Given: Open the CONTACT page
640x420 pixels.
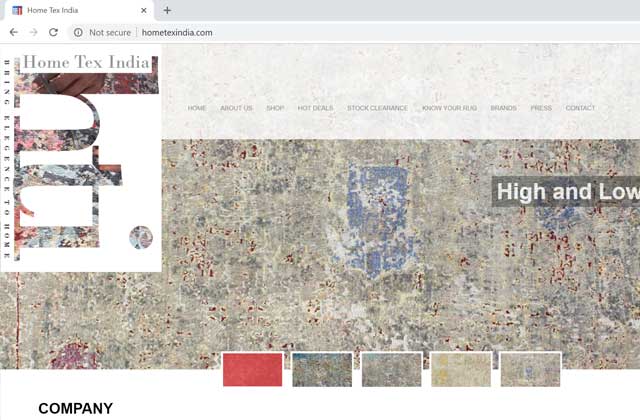Looking at the screenshot, I should (580, 108).
